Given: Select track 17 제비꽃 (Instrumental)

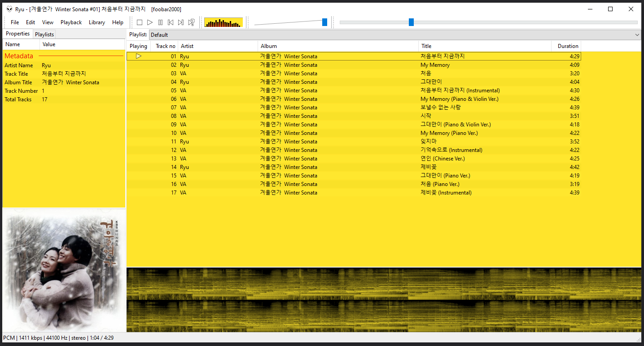Looking at the screenshot, I should click(354, 193).
